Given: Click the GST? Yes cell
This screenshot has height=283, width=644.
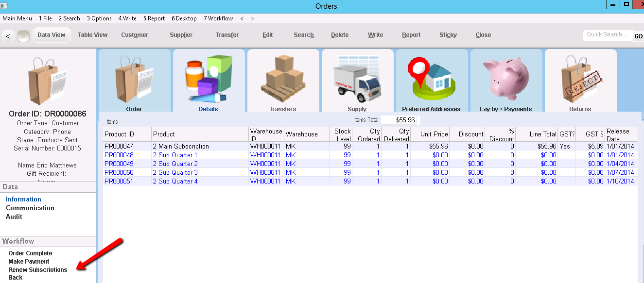Looking at the screenshot, I should pos(567,147).
